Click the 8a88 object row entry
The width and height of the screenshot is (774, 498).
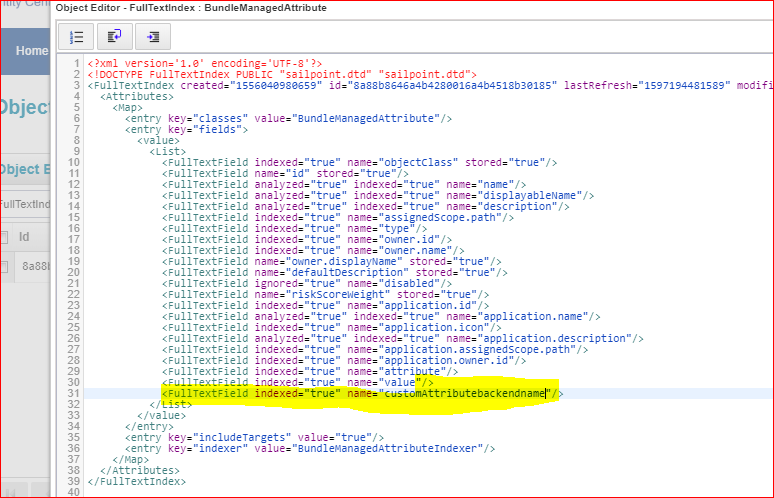tap(35, 266)
